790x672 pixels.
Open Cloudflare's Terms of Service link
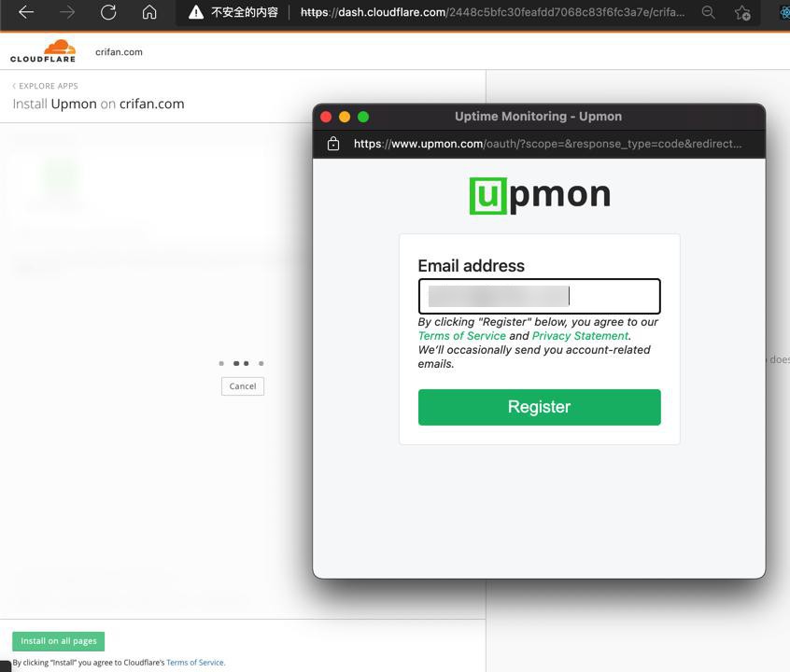pyautogui.click(x=195, y=663)
